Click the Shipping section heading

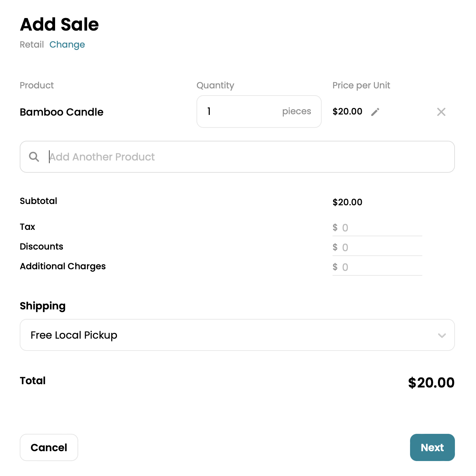[x=42, y=306]
